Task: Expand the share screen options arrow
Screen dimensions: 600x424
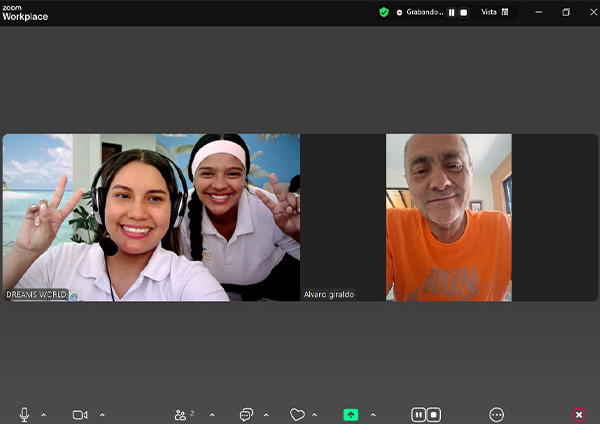Action: 373,414
